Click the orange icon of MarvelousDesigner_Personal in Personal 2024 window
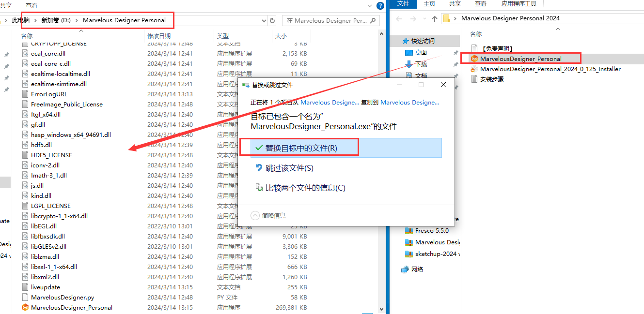Image resolution: width=644 pixels, height=314 pixels. (474, 59)
